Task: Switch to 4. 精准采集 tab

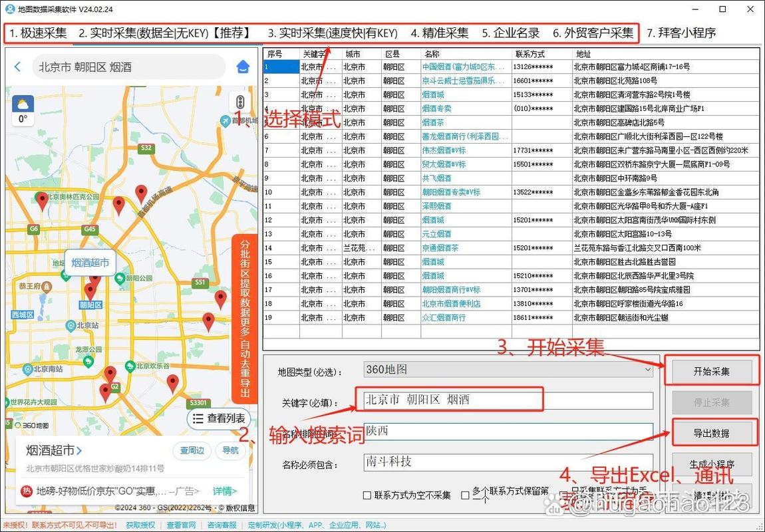Action: click(440, 33)
